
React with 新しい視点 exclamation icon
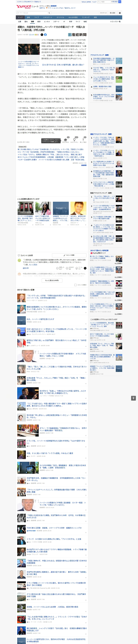(83, 140)
